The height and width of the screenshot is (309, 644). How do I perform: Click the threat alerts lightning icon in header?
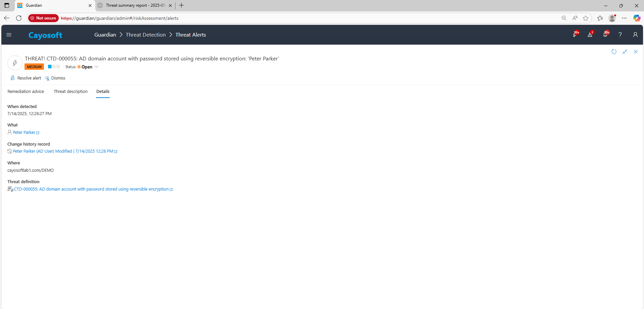pyautogui.click(x=575, y=35)
